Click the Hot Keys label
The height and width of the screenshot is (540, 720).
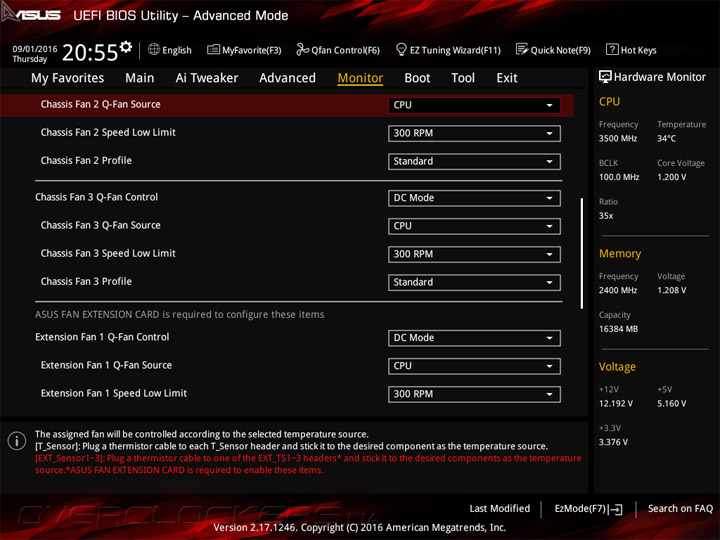click(638, 50)
